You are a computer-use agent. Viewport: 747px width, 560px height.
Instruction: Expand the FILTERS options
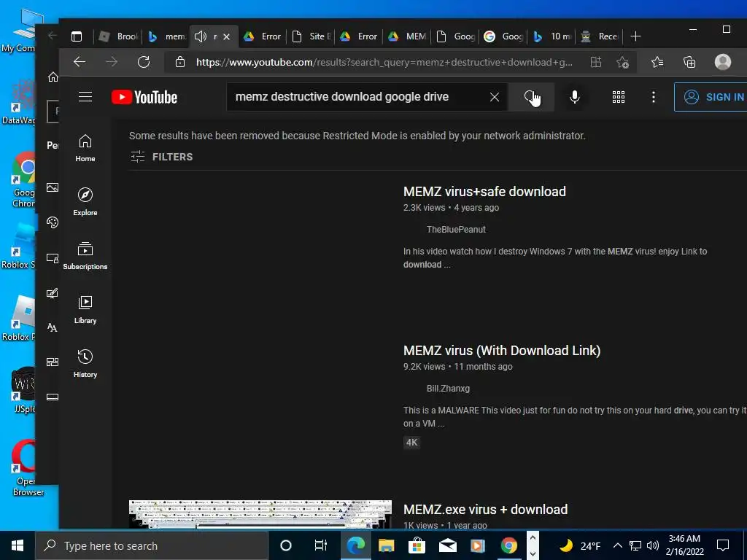pos(161,157)
